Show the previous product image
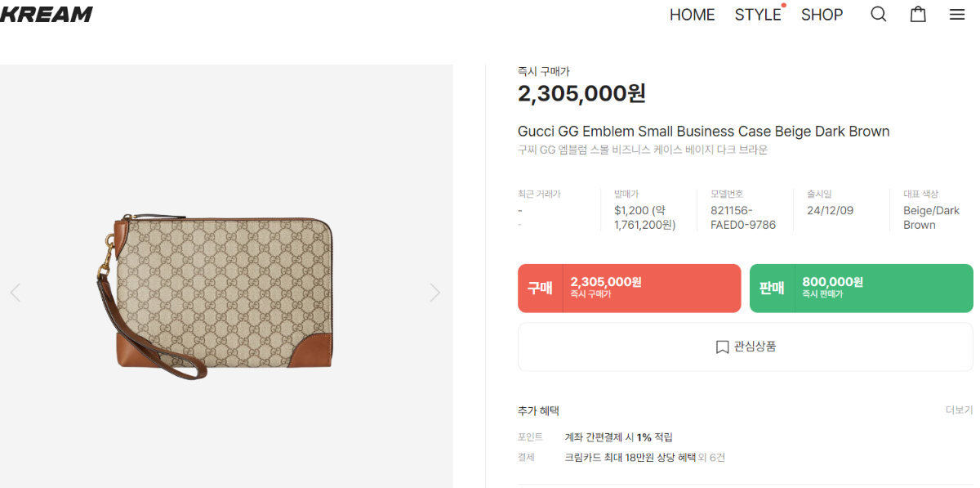The height and width of the screenshot is (488, 980). click(x=15, y=293)
